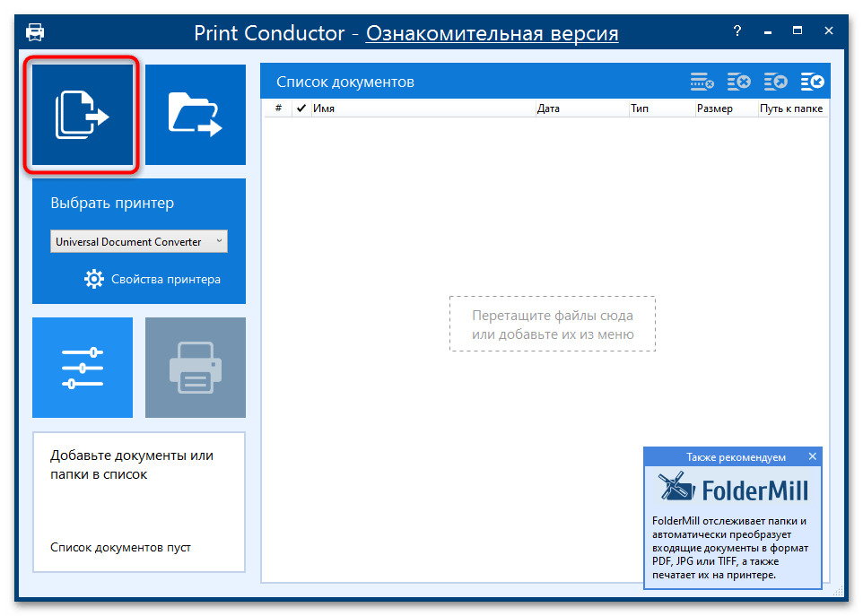Click the export list icon with arrow
The image size is (863, 616).
pyautogui.click(x=776, y=82)
